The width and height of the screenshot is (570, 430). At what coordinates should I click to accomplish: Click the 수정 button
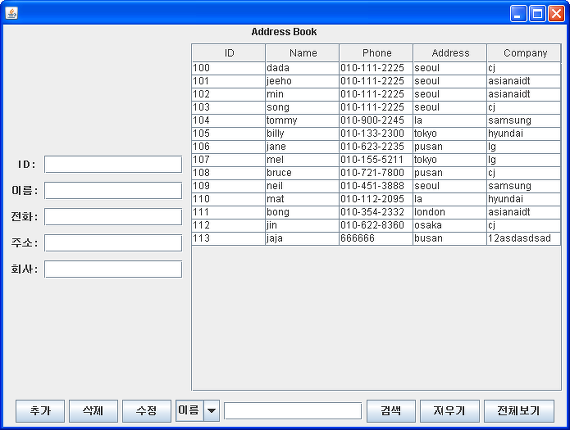click(x=146, y=411)
